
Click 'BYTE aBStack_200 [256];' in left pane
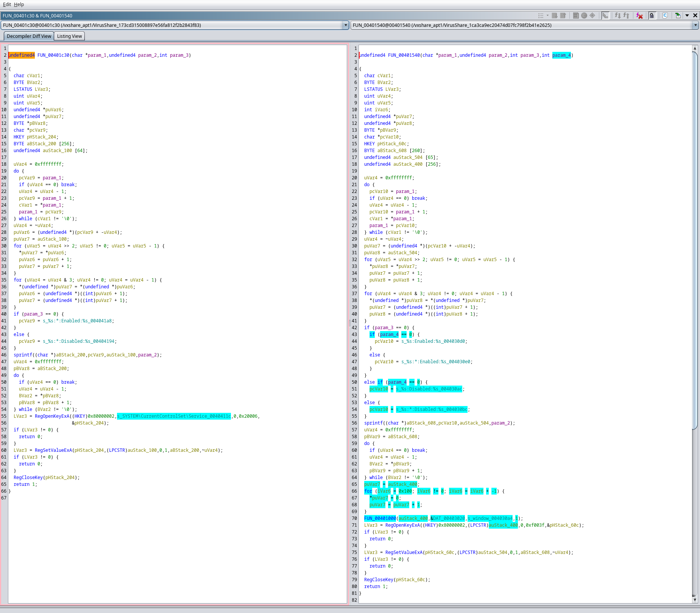(44, 144)
